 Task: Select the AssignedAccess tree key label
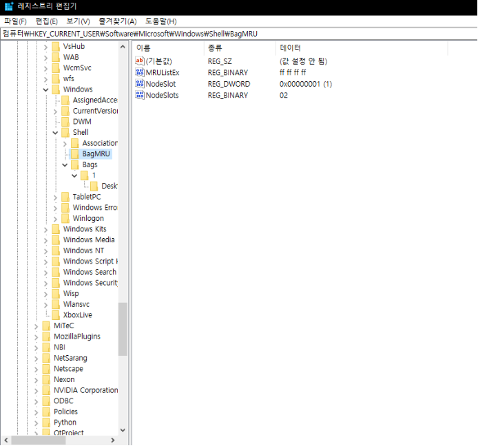[x=95, y=100]
